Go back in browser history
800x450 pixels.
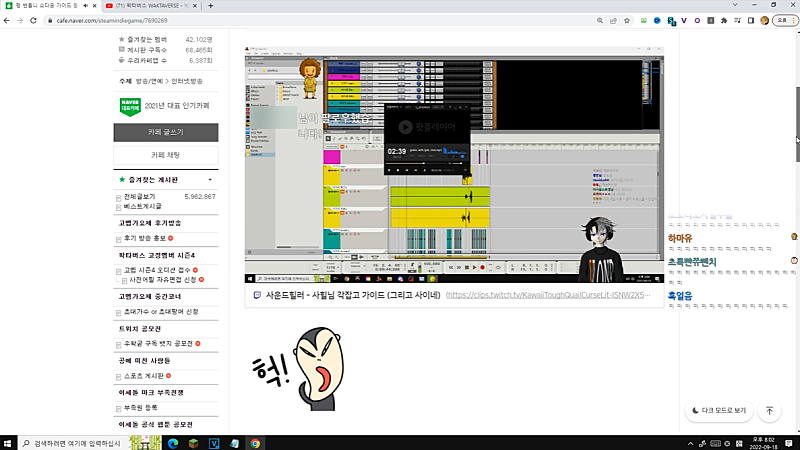pos(7,20)
